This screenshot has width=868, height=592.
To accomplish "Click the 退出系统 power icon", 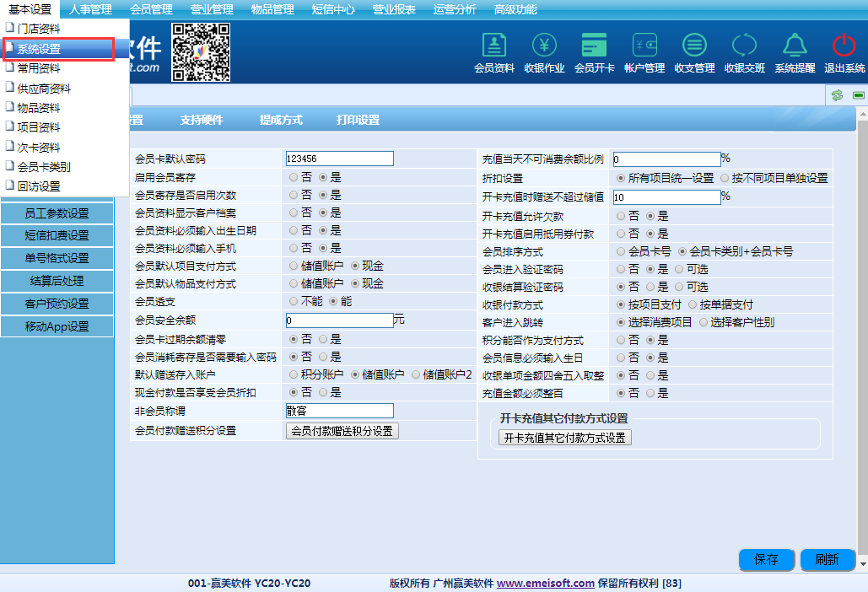I will (x=844, y=46).
